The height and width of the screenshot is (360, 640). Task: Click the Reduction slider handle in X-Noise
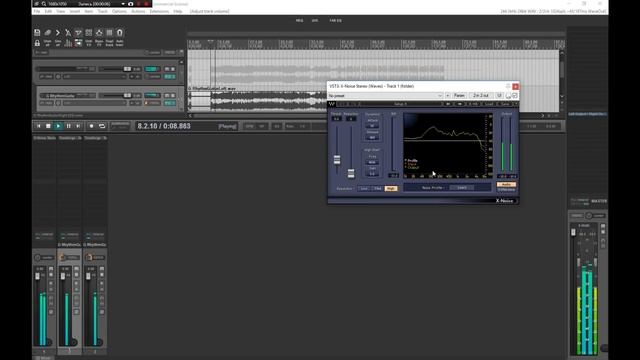pyautogui.click(x=351, y=173)
